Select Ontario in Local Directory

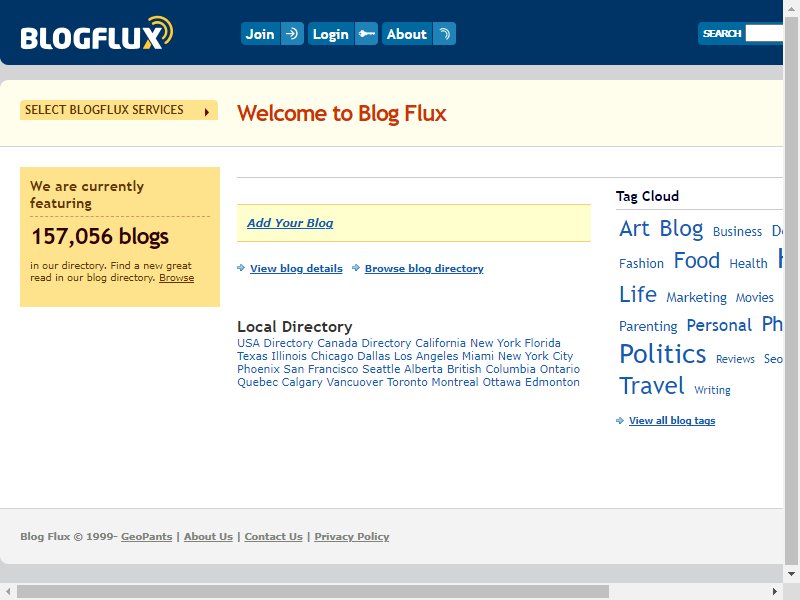560,369
